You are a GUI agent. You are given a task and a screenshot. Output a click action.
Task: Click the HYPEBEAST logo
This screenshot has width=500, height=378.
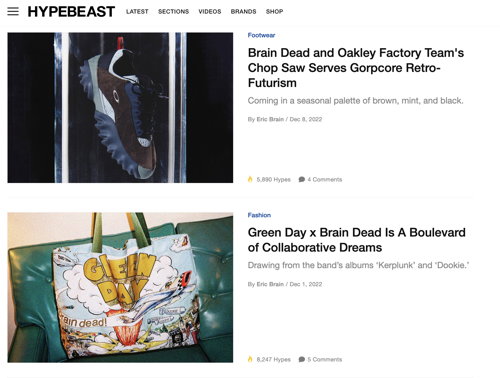point(71,12)
